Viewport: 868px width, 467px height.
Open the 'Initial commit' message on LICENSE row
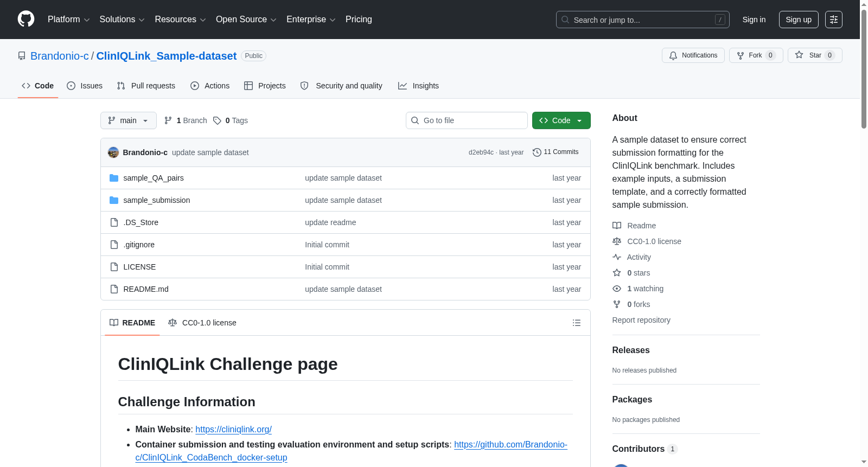pos(327,267)
